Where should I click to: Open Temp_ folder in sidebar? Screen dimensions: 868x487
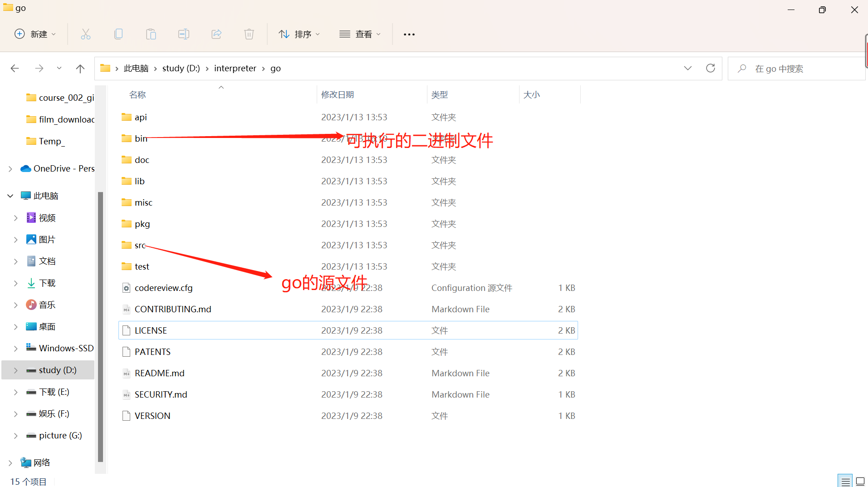(45, 141)
